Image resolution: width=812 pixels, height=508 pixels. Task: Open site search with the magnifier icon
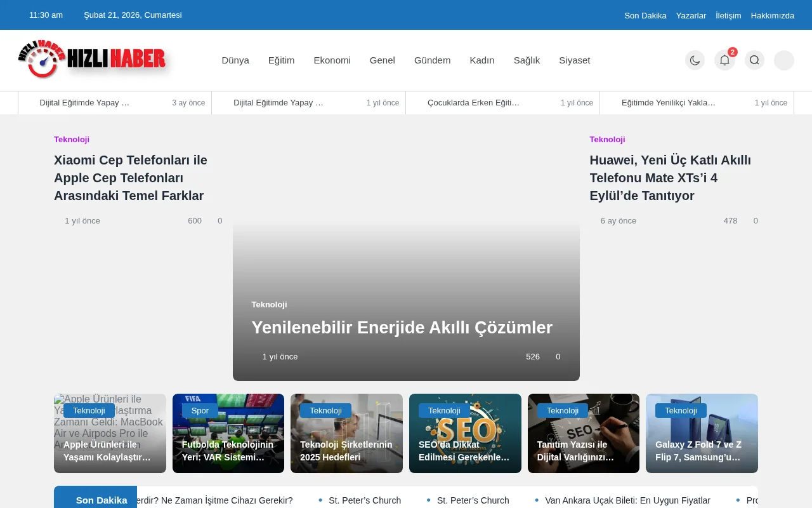(754, 60)
